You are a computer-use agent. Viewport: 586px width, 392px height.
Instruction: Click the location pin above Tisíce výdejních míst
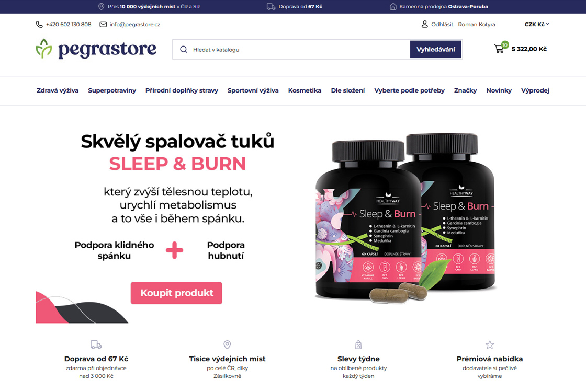227,344
